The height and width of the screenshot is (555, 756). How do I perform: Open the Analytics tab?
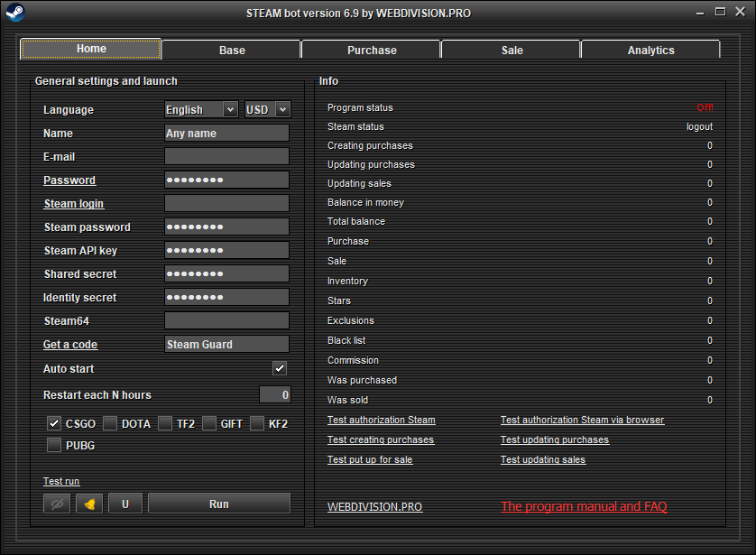click(650, 50)
